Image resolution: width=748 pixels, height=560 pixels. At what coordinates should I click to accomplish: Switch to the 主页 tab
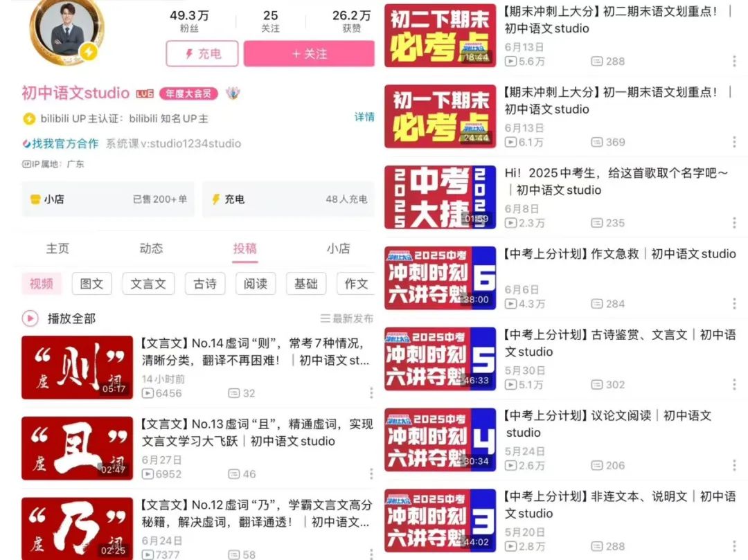[57, 249]
